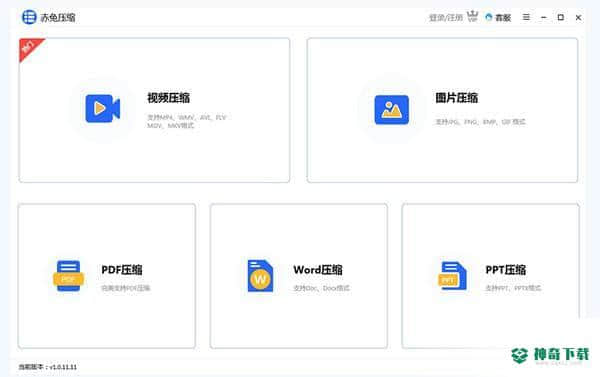Select the PDF压缩 title text
Viewport: 600px width, 377px height.
122,270
